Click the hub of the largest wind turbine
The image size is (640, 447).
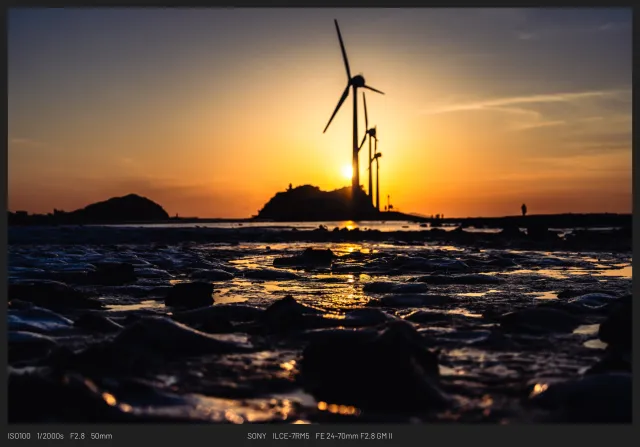pyautogui.click(x=355, y=82)
